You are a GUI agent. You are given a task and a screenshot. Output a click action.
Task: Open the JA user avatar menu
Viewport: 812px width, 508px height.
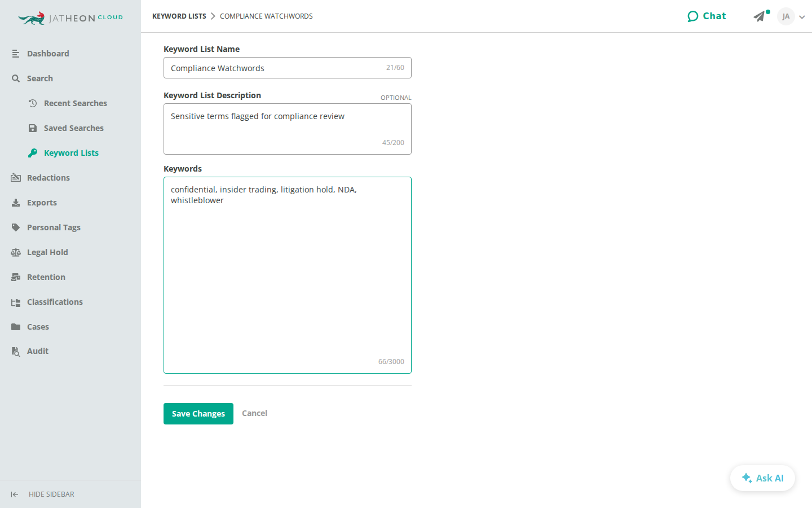[x=786, y=16]
